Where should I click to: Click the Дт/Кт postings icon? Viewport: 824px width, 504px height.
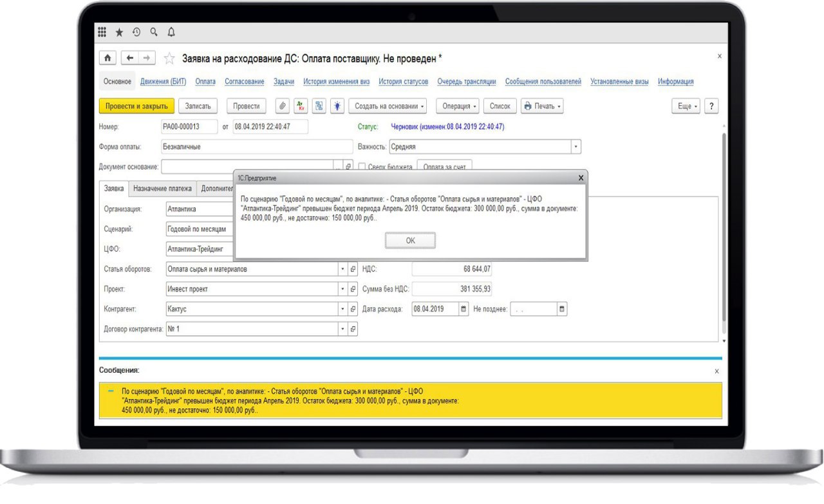301,106
